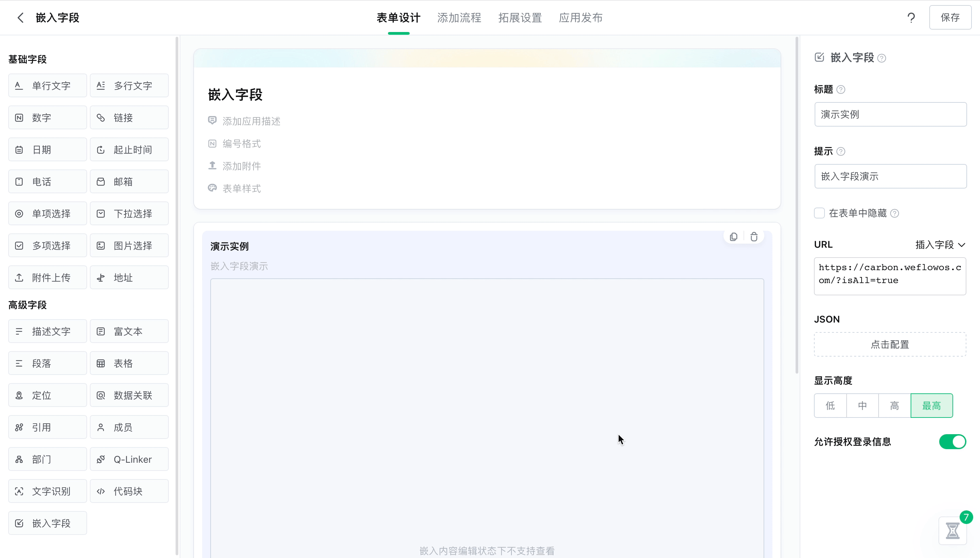Add an embedded field (嵌入字段) from sidebar

coord(48,523)
